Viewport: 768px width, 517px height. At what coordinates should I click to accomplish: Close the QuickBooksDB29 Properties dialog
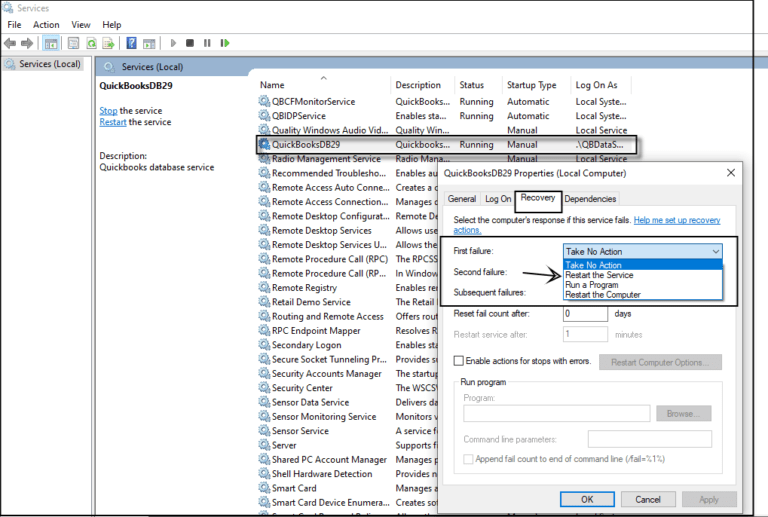[731, 173]
